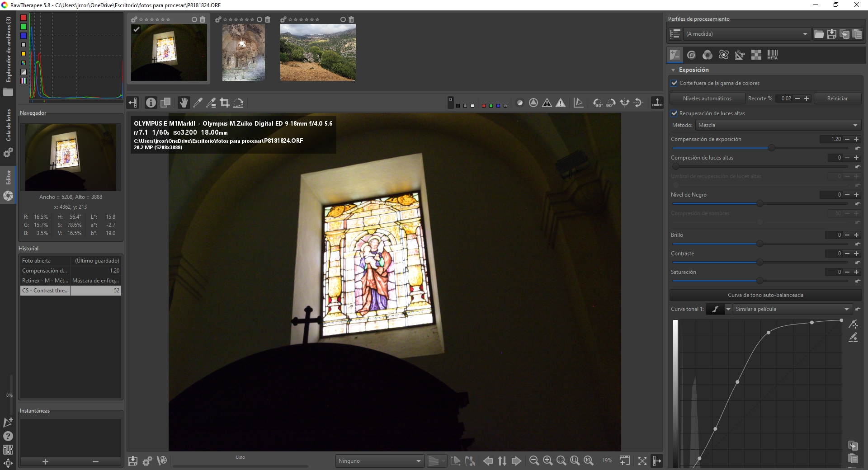868x470 pixels.
Task: Open the help icon in the sidebar
Action: [8, 436]
